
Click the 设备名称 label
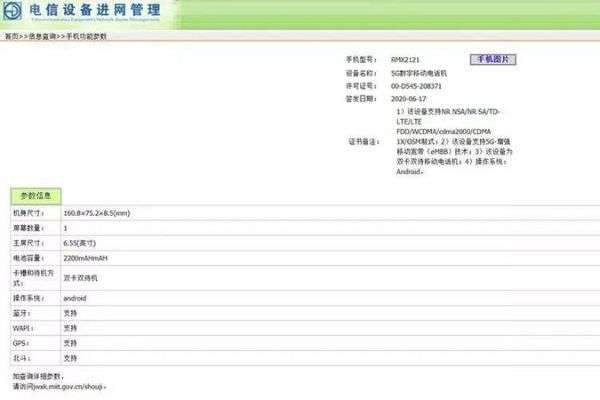[x=361, y=73]
